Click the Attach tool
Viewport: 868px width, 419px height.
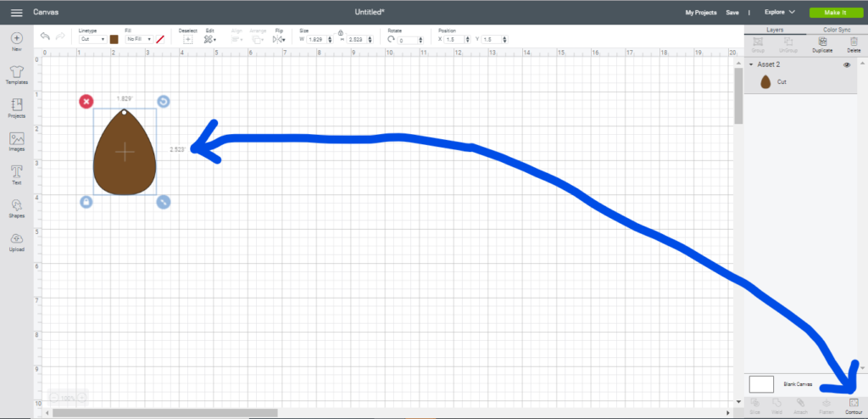pos(800,405)
